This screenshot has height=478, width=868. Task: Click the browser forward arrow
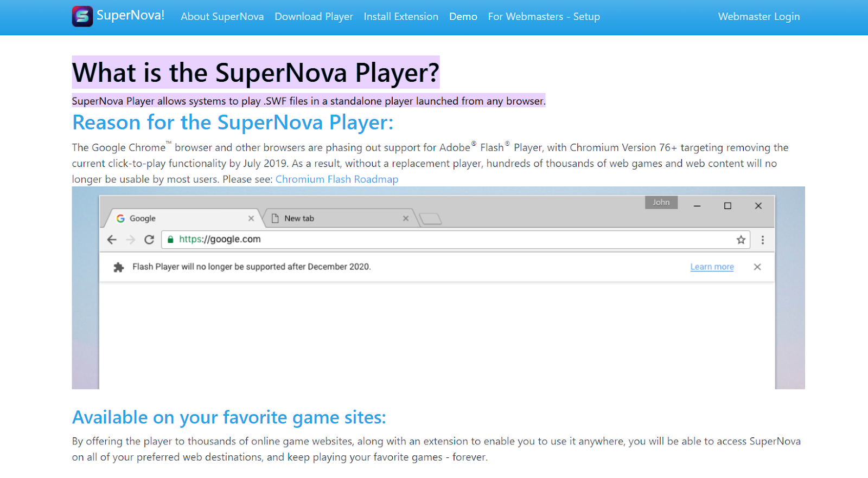click(x=130, y=240)
